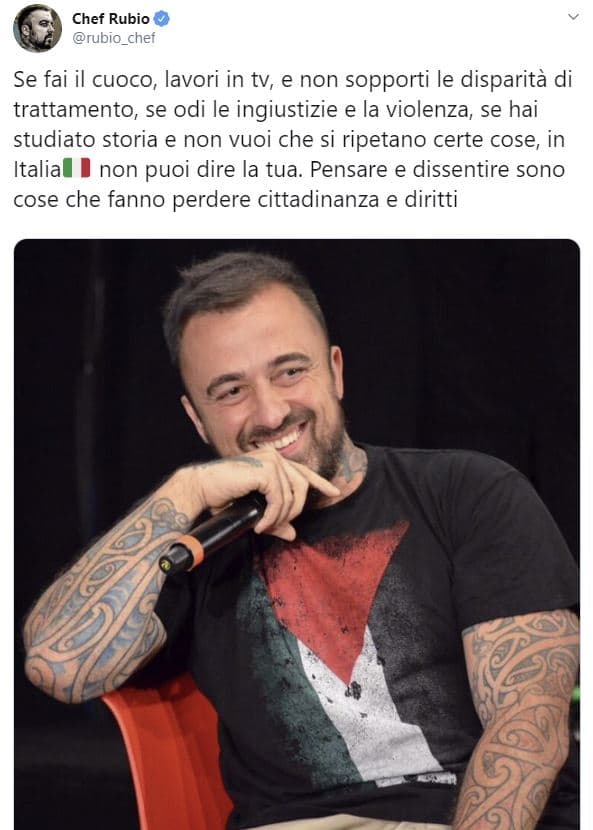Open Chef Rubio's profile avatar
The height and width of the screenshot is (830, 593).
[x=37, y=28]
